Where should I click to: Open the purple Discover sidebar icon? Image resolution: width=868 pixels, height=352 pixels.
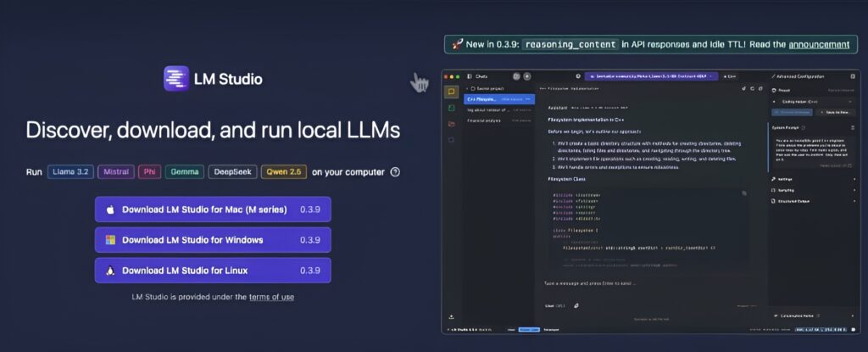tap(452, 140)
